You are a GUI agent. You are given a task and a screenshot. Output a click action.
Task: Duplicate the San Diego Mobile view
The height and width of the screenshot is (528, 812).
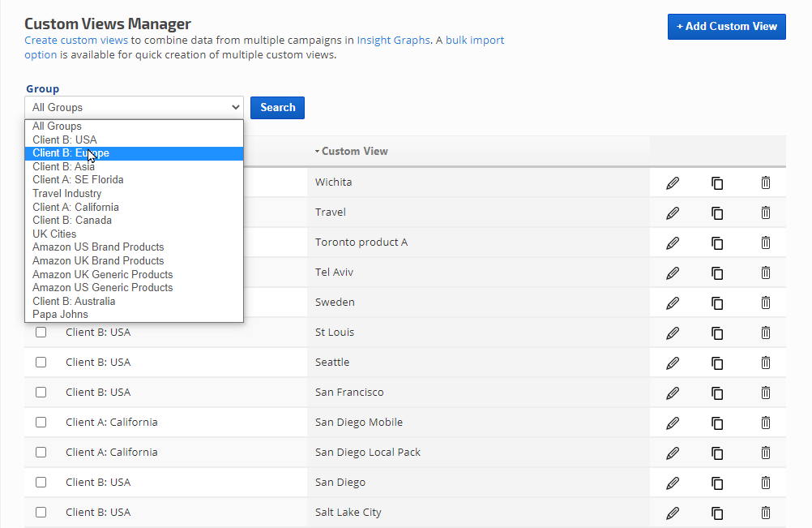(x=717, y=423)
